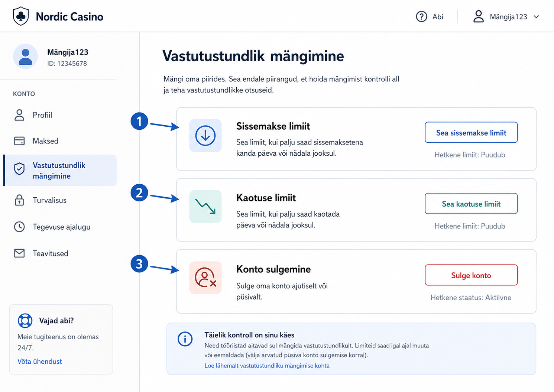
Task: Click the Sulge oma konto ajutiselt description
Action: [282, 291]
